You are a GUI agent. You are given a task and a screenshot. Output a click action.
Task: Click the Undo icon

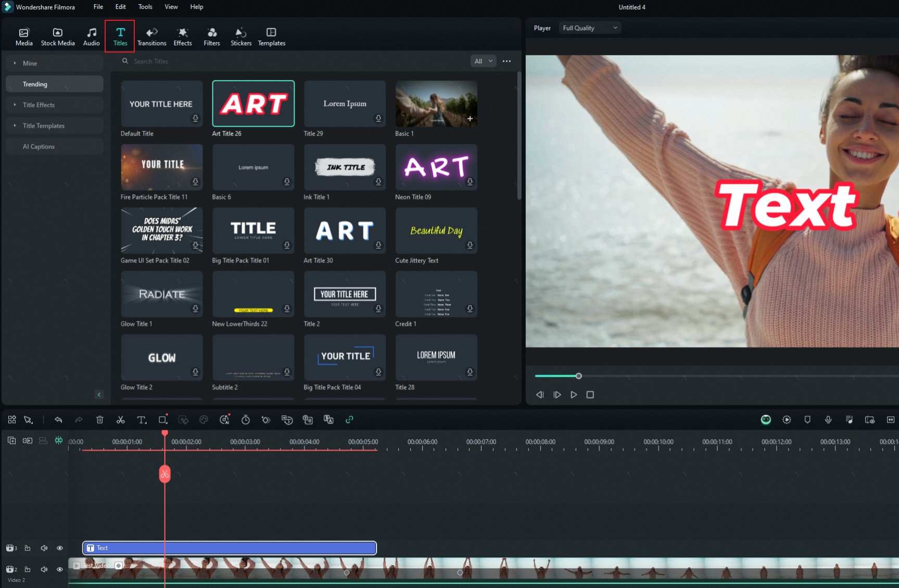pos(58,419)
